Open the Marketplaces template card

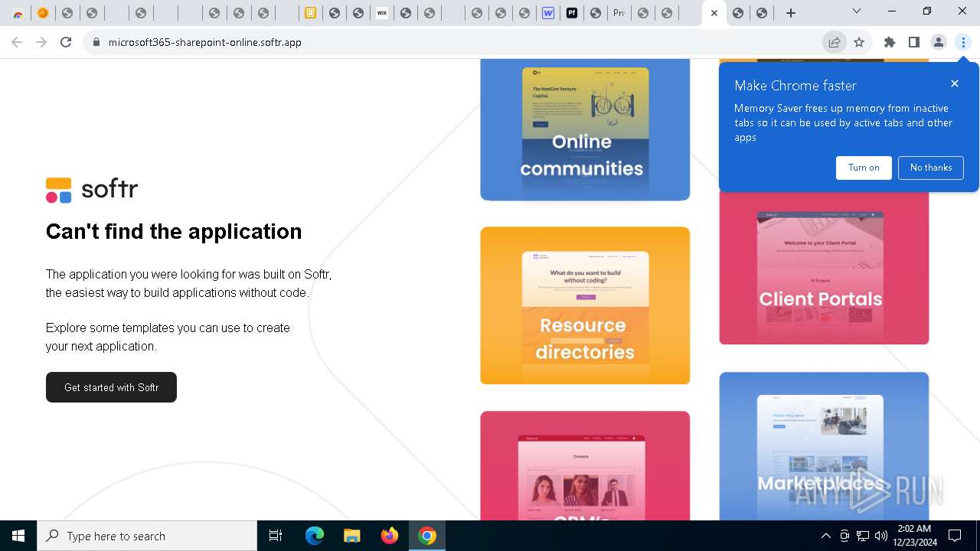[x=824, y=446]
